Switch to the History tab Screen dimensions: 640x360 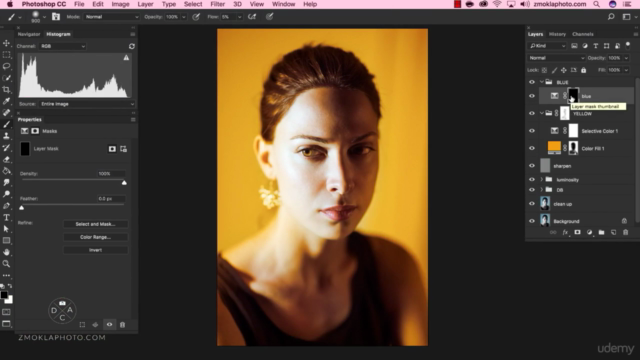557,34
